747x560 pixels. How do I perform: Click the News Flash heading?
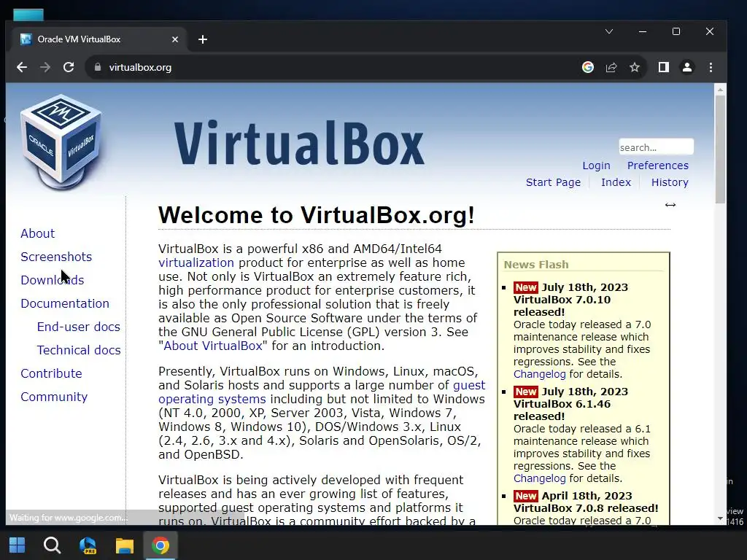click(536, 264)
